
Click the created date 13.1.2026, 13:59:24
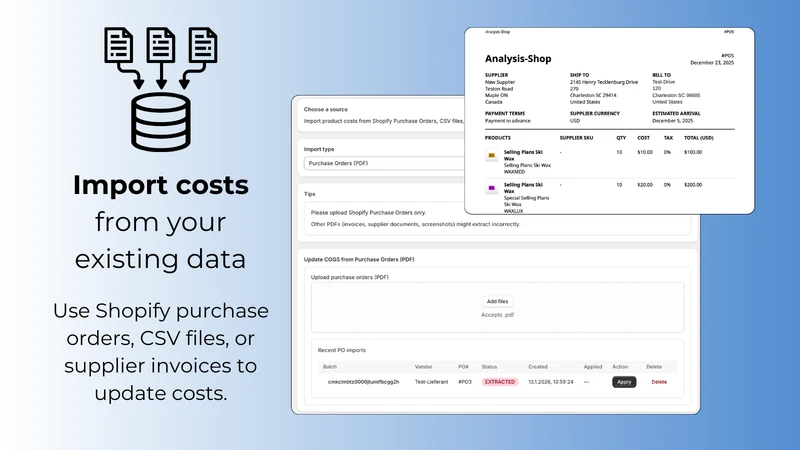(x=551, y=382)
